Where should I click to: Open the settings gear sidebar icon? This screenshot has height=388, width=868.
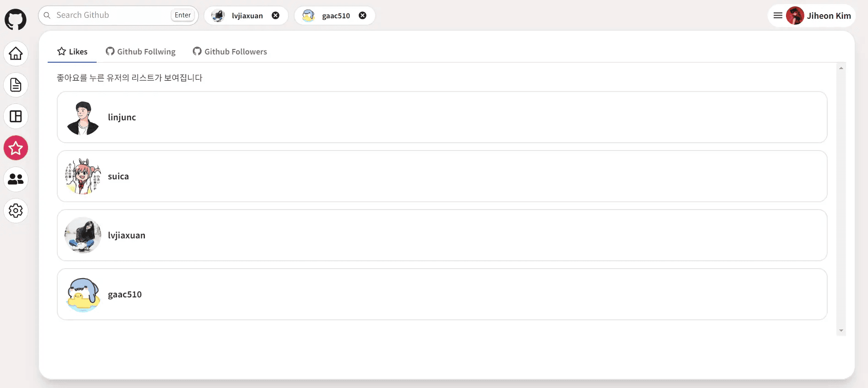click(x=16, y=210)
